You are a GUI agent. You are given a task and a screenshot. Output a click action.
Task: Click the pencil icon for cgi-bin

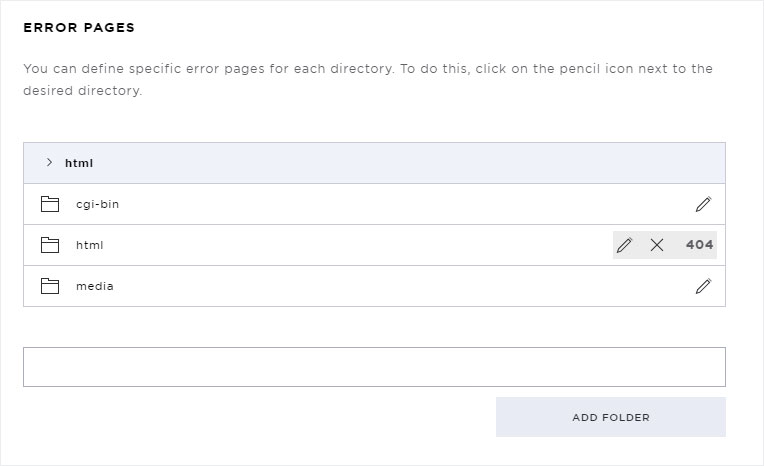(x=703, y=204)
